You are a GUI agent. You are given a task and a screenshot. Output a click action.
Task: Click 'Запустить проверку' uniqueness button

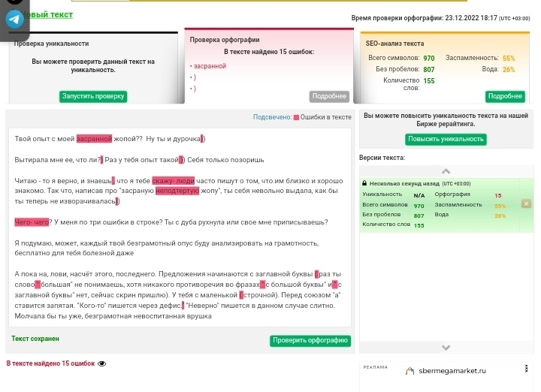93,96
